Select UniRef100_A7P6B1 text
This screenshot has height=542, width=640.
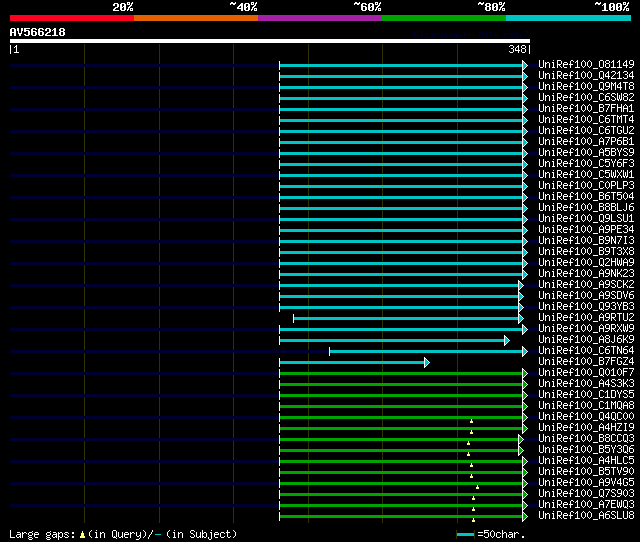coord(586,142)
